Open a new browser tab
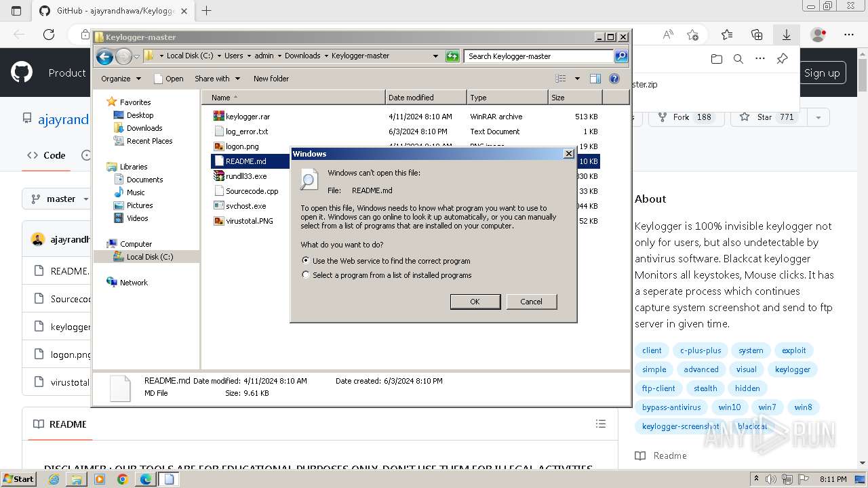Image resolution: width=868 pixels, height=488 pixels. [x=207, y=11]
